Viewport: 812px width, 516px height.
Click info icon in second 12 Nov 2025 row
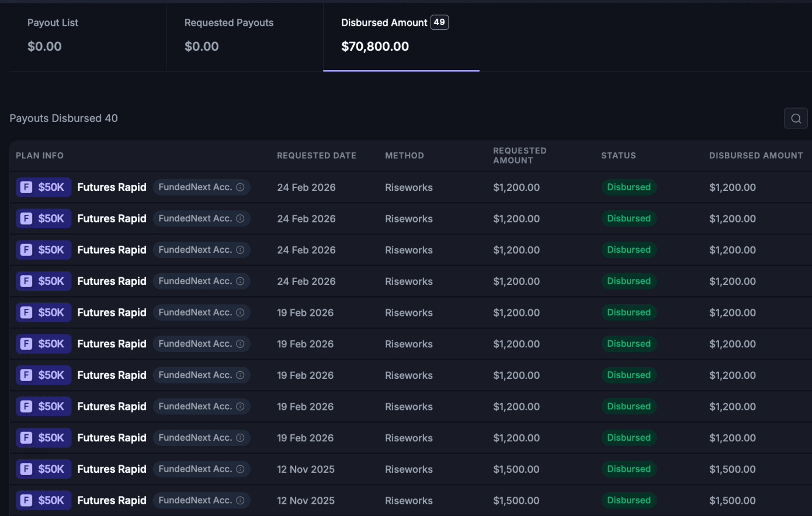(x=240, y=500)
